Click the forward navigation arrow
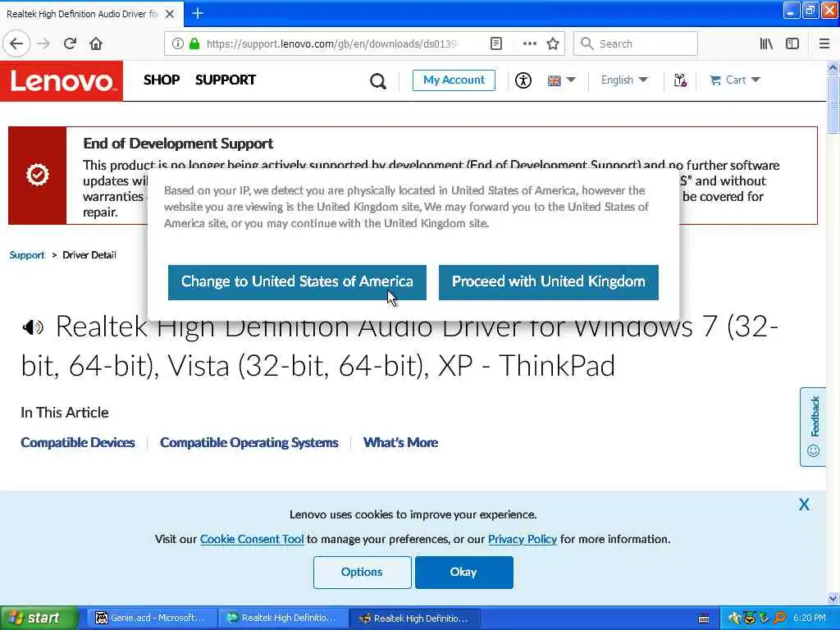840x630 pixels. point(44,43)
